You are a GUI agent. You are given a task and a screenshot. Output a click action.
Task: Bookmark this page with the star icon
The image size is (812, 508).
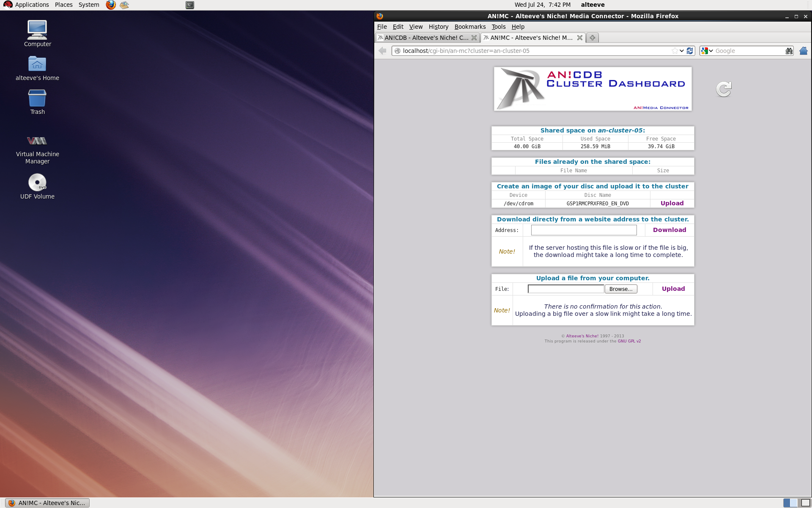coord(675,51)
